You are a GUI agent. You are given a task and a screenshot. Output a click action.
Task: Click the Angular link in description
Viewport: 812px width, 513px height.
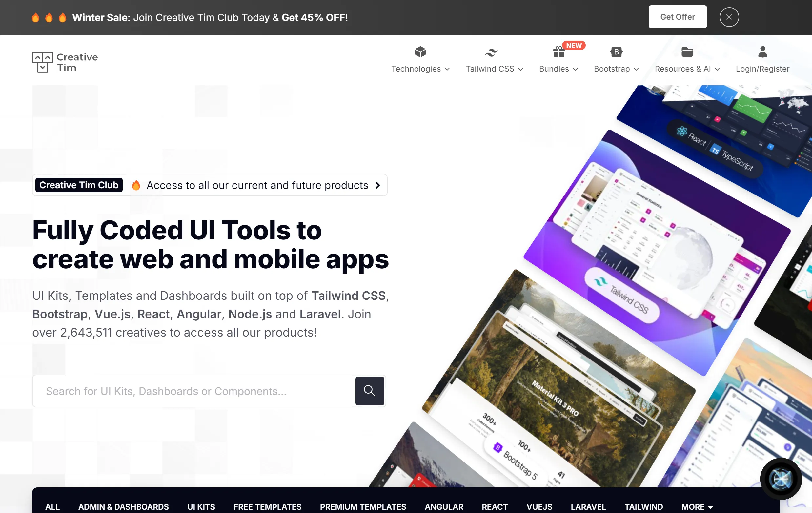pyautogui.click(x=199, y=314)
